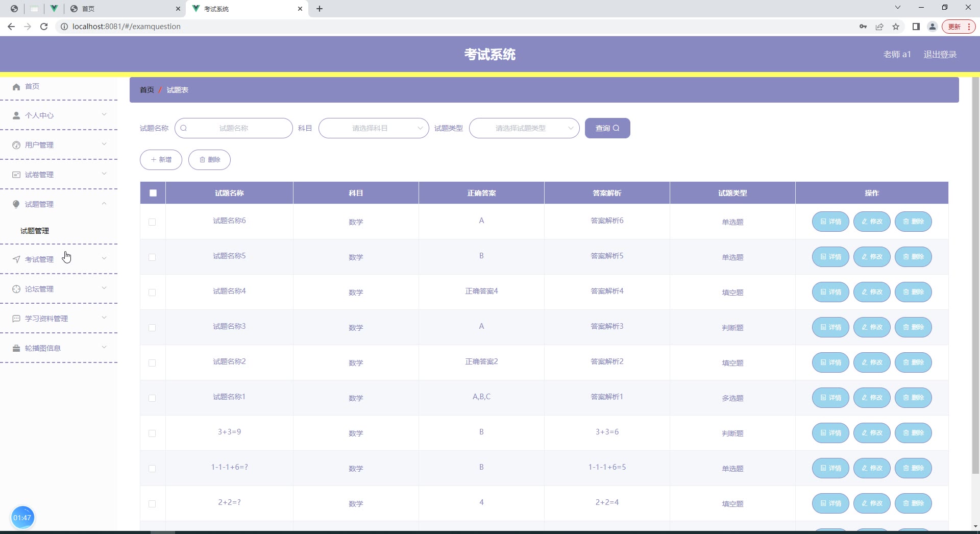Click the home icon in sidebar
Image resolution: width=980 pixels, height=534 pixels.
coord(16,87)
